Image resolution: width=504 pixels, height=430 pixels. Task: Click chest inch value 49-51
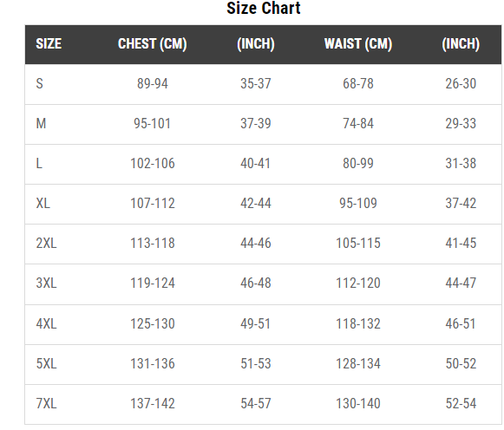point(256,323)
